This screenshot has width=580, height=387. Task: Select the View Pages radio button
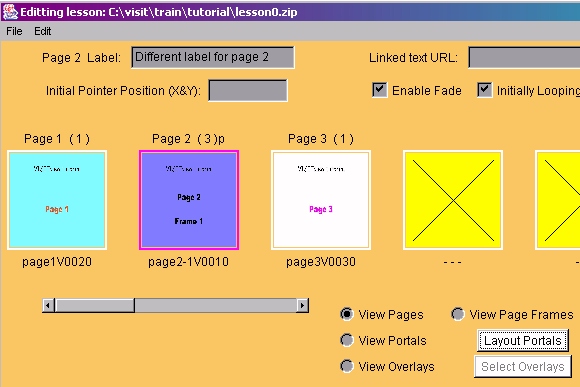(x=347, y=314)
